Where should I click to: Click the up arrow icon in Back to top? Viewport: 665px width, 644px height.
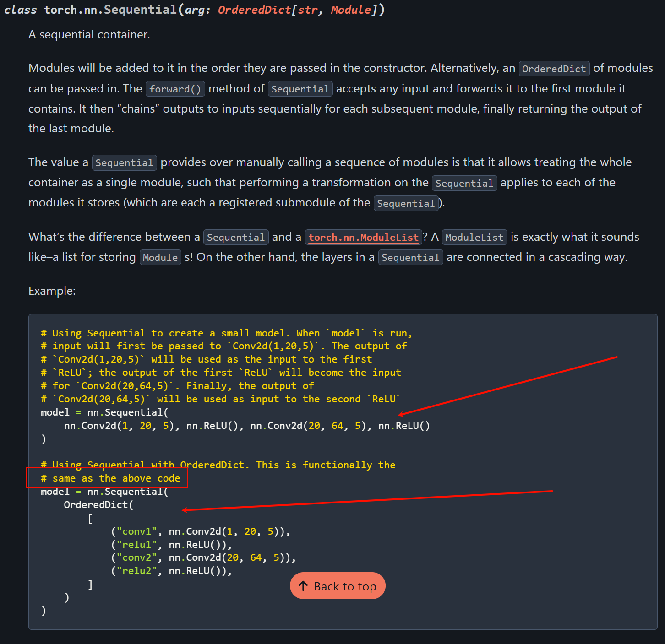coord(303,586)
